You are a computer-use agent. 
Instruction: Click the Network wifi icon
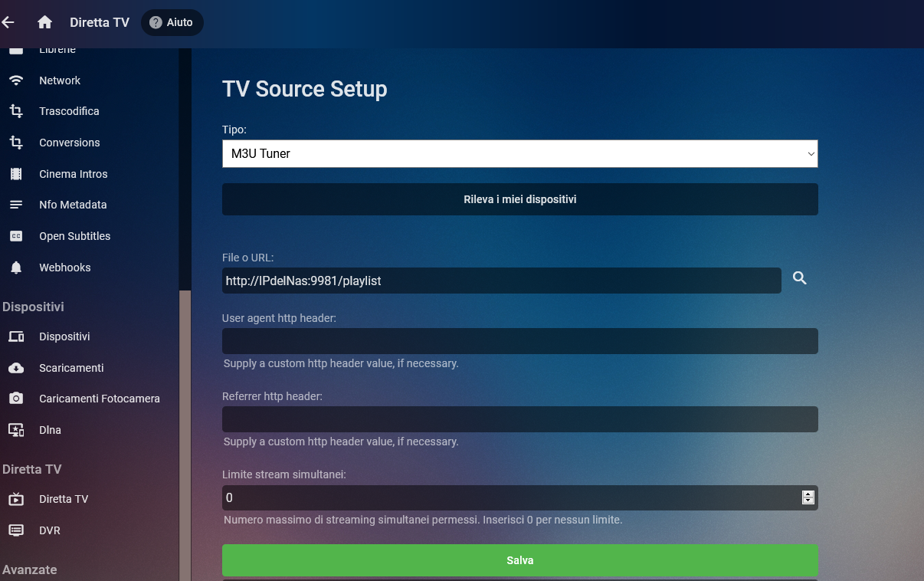[x=16, y=80]
